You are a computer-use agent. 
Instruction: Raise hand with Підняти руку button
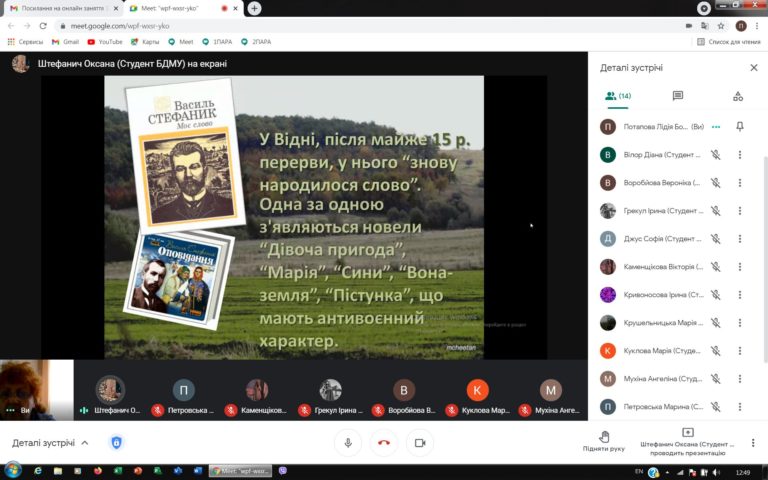click(x=604, y=441)
